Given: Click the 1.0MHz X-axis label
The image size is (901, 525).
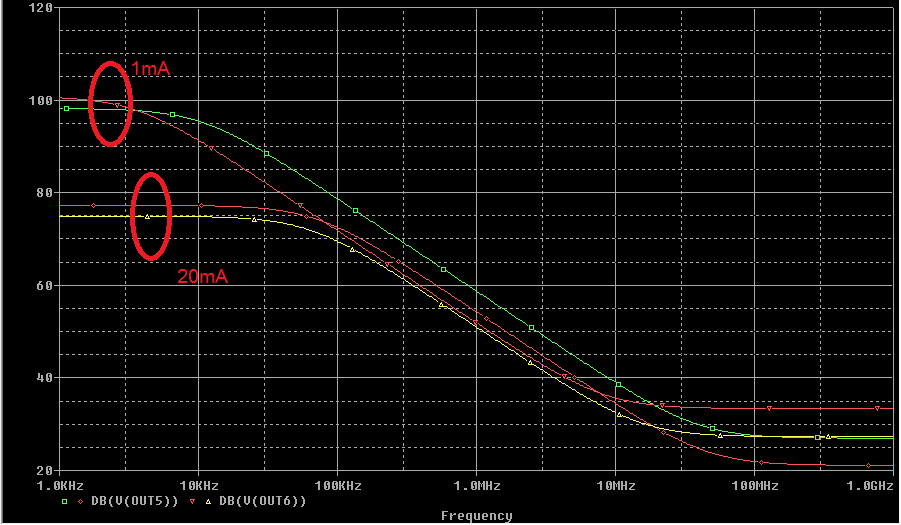Looking at the screenshot, I should [477, 486].
